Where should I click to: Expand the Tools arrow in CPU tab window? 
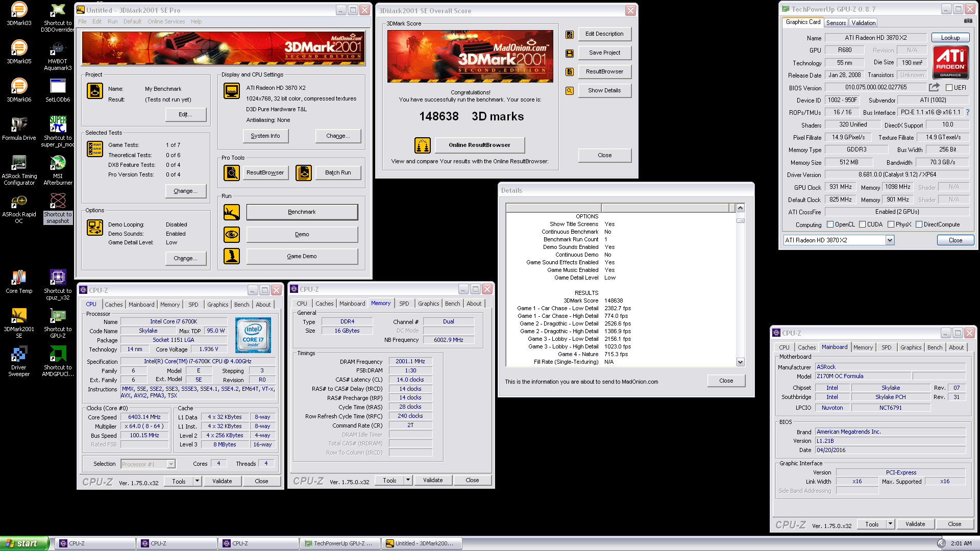click(x=197, y=481)
